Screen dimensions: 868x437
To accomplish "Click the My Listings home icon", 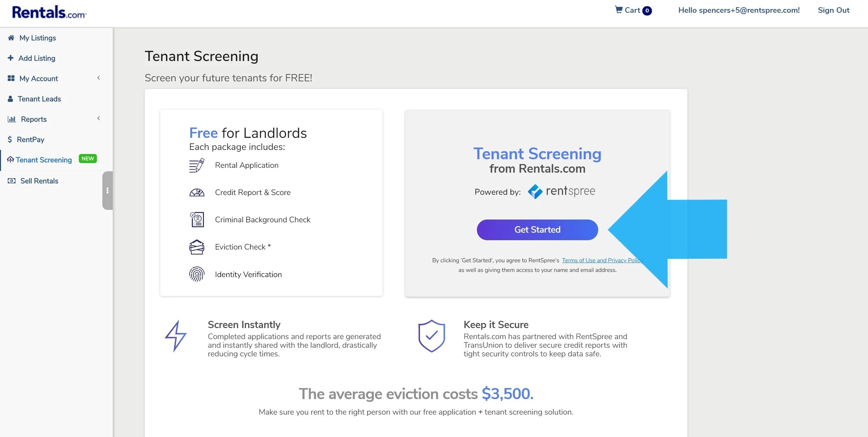I will tap(11, 38).
